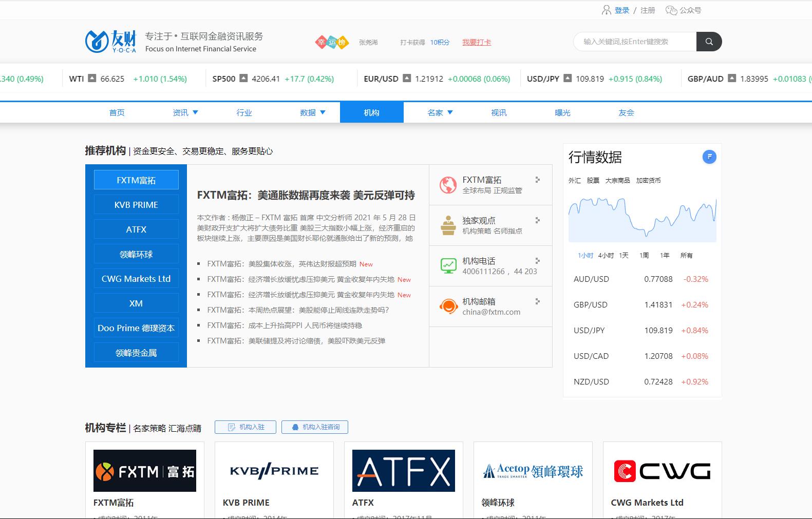This screenshot has width=812, height=519.
Task: Switch chart range to 1周
Action: [644, 256]
